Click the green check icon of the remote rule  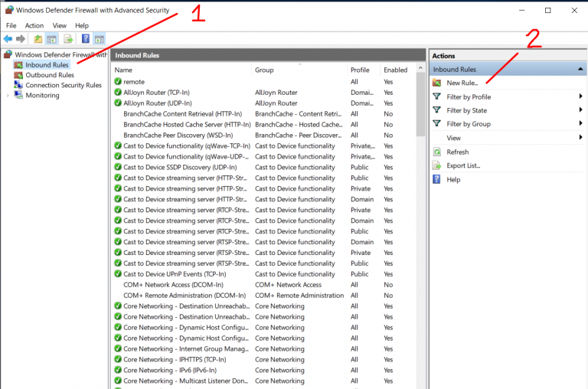[x=118, y=81]
